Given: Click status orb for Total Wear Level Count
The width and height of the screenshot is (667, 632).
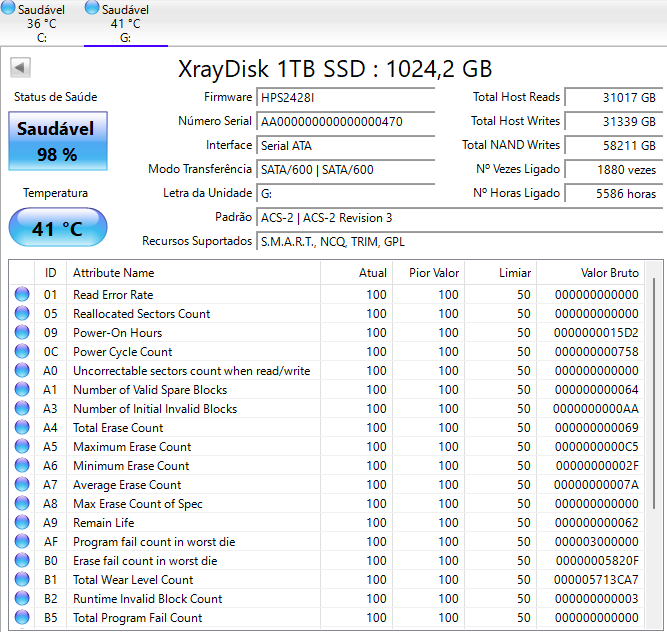Looking at the screenshot, I should click(22, 580).
